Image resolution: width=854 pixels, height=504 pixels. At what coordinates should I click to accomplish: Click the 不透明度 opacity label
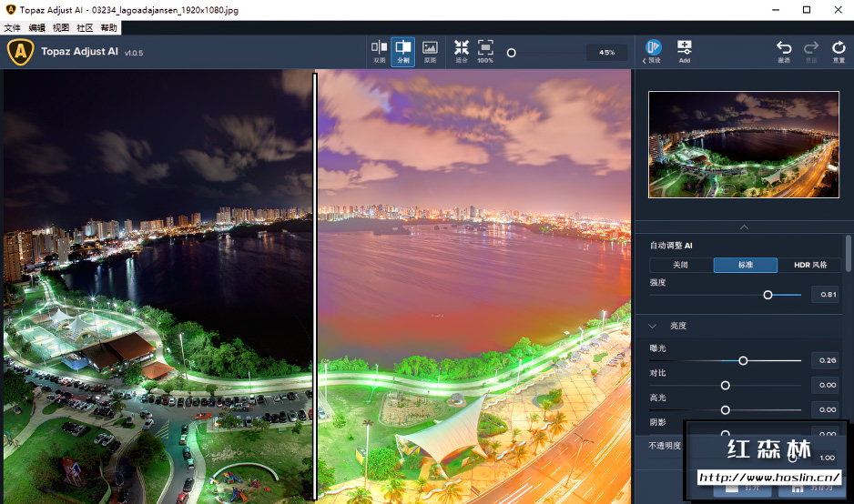(x=665, y=446)
